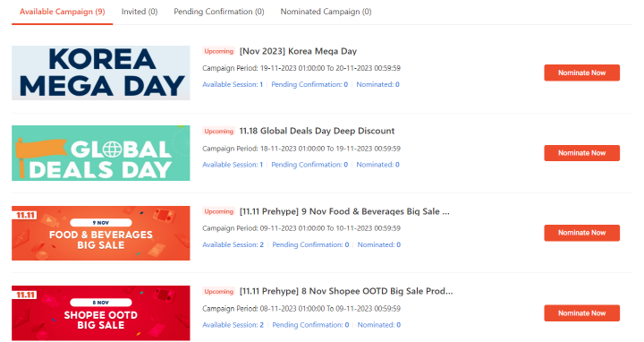Click Nominated: 0 under Korea Mega Day

pos(377,84)
